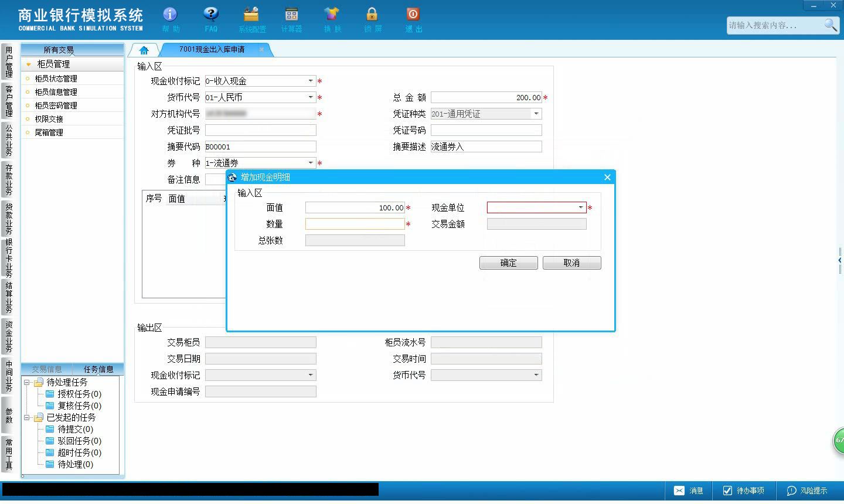The width and height of the screenshot is (844, 504).
Task: Click the magnifier search icon
Action: (x=831, y=25)
